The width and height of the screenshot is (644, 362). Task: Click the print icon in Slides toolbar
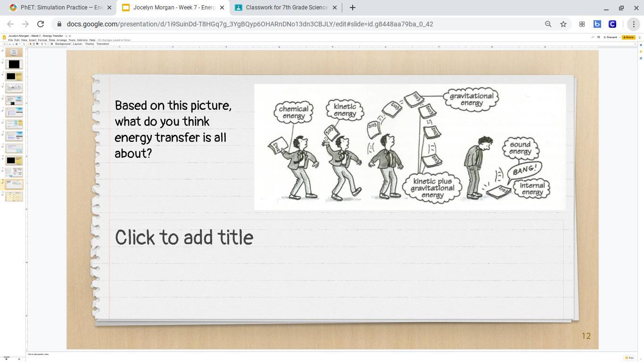coord(17,44)
